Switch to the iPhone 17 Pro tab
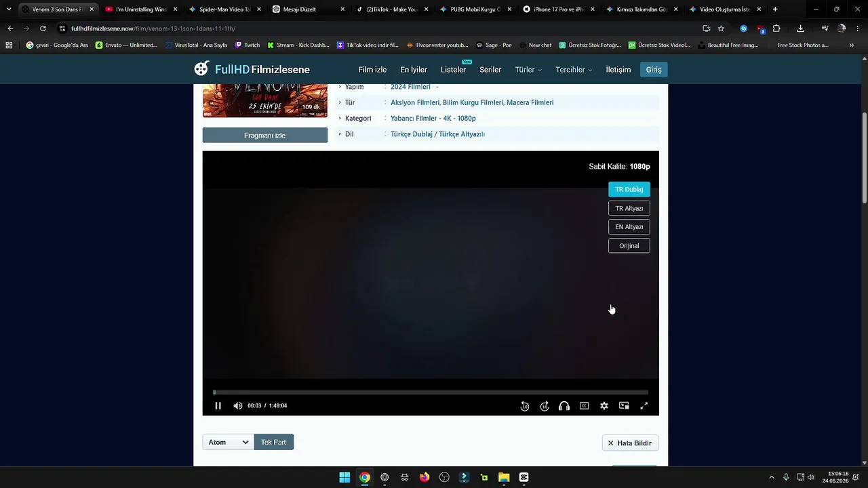Image resolution: width=868 pixels, height=488 pixels. [x=557, y=9]
